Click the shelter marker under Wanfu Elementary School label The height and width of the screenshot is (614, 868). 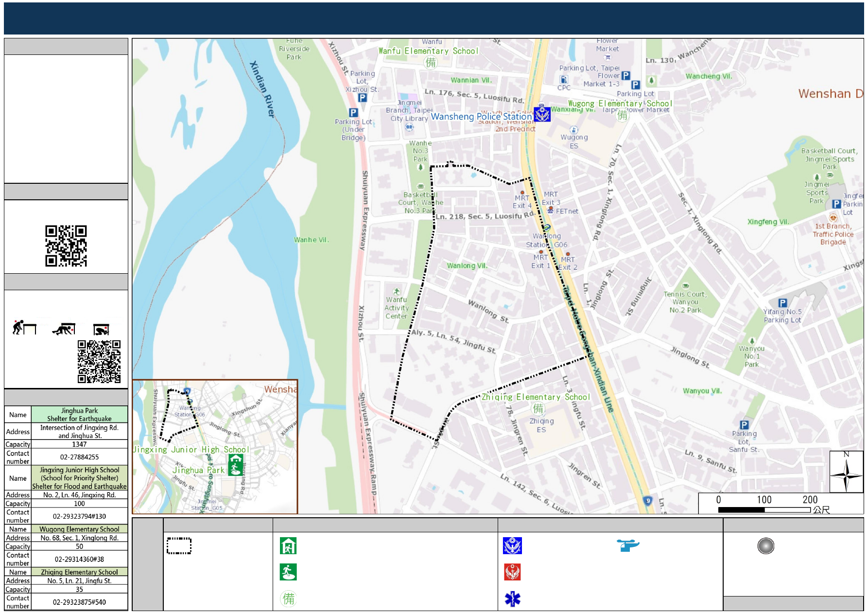click(x=431, y=63)
